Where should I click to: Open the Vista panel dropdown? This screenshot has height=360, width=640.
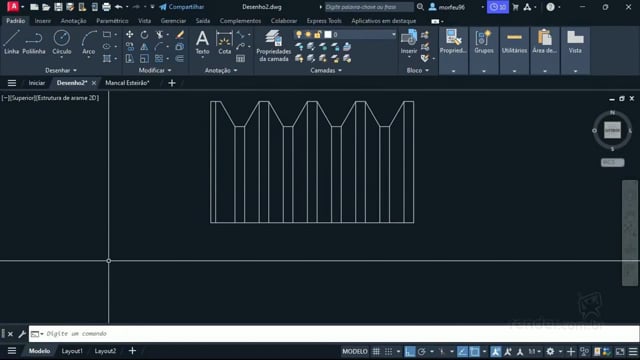click(x=575, y=71)
